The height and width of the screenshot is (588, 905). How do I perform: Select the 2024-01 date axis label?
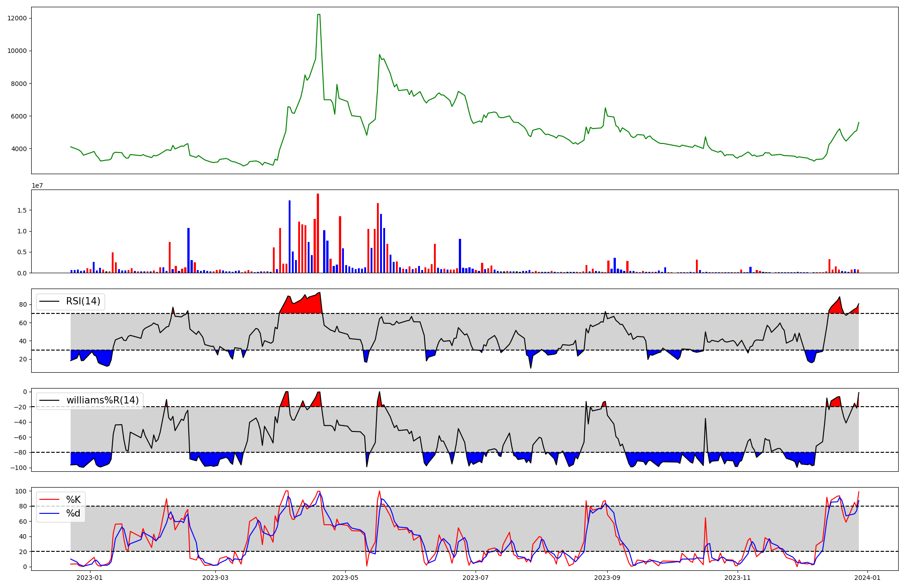pos(867,578)
